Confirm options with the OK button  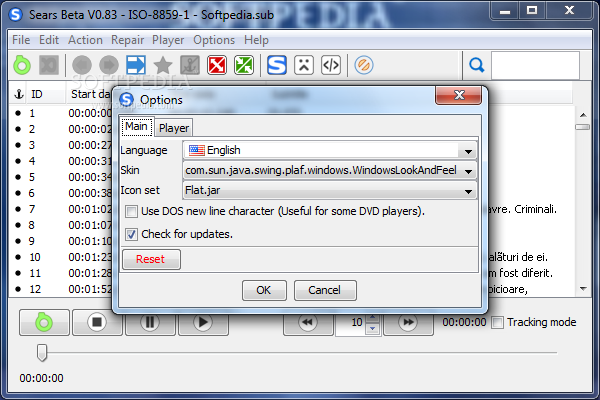tap(264, 290)
